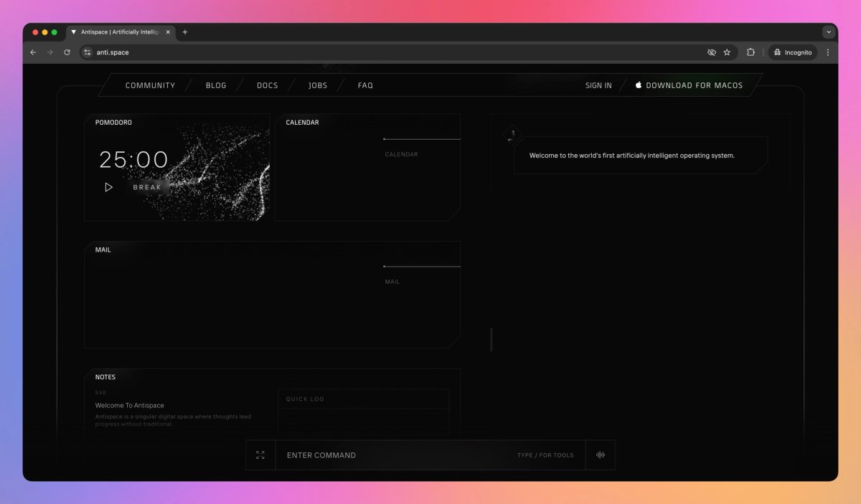Click the expand icon beside the command input
This screenshot has height=504, width=861.
[x=260, y=455]
